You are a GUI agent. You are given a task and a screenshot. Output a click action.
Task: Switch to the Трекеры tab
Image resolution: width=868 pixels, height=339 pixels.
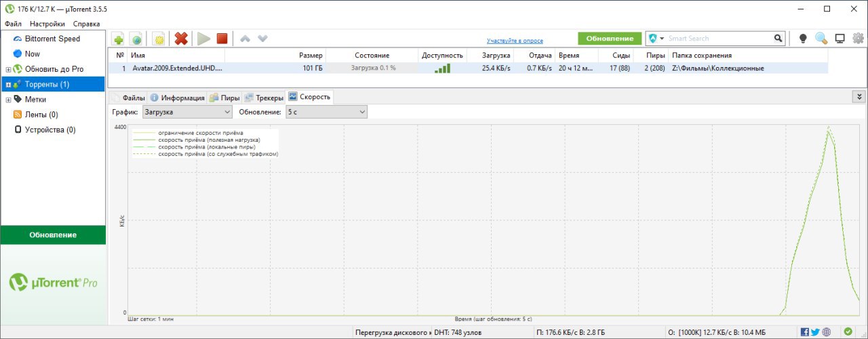click(264, 98)
